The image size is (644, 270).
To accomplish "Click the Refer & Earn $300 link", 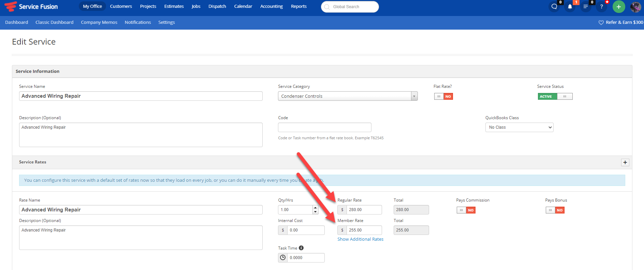I will [x=621, y=22].
